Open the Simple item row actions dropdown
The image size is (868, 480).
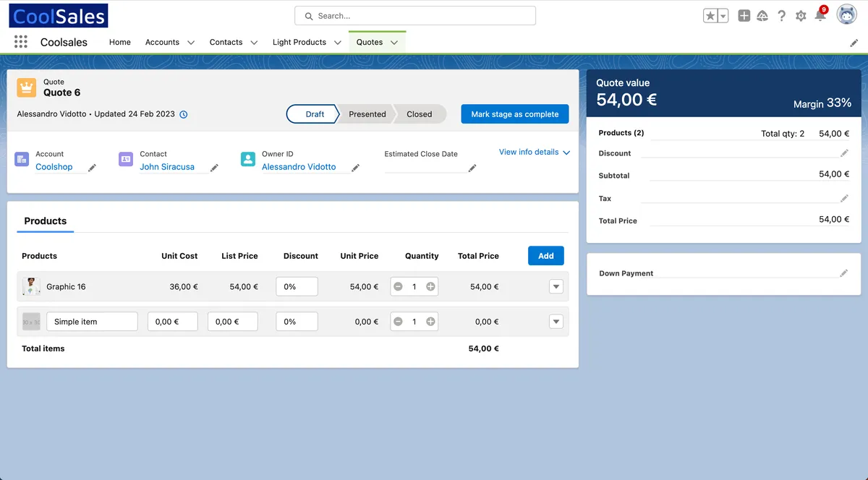click(x=556, y=322)
